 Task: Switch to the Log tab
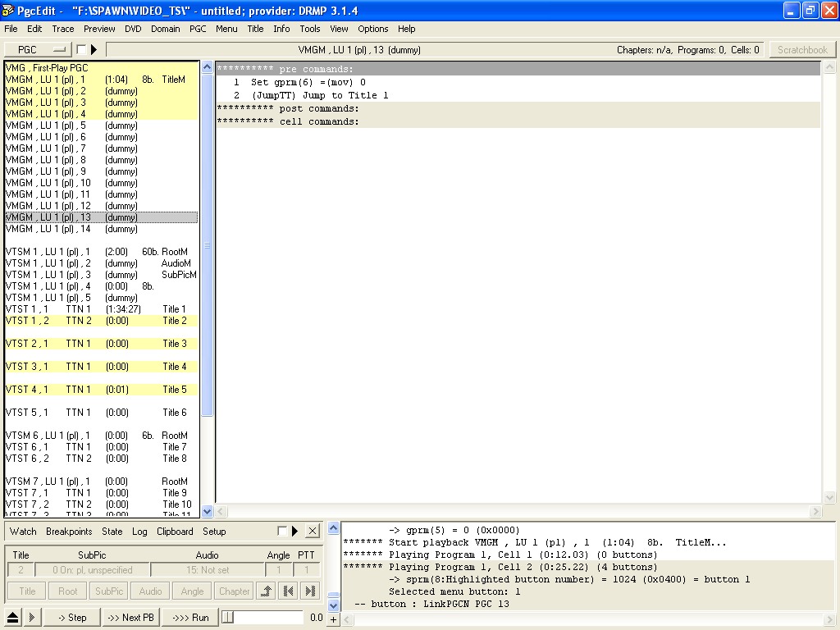[139, 532]
